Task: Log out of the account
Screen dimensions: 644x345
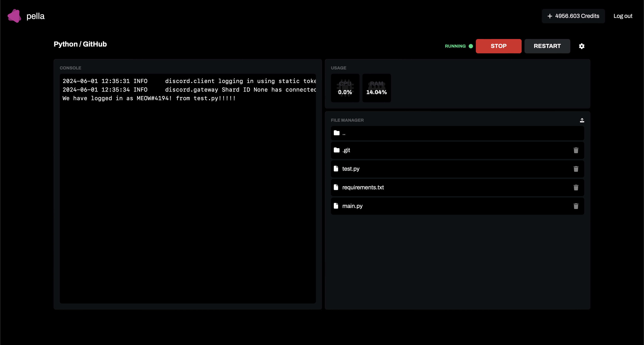Action: tap(623, 16)
